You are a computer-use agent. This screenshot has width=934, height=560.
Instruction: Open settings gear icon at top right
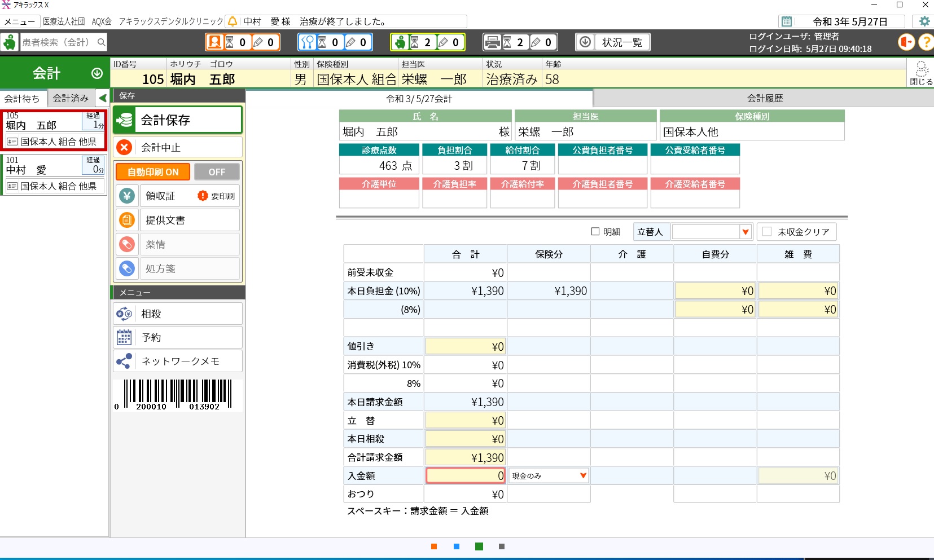point(924,21)
